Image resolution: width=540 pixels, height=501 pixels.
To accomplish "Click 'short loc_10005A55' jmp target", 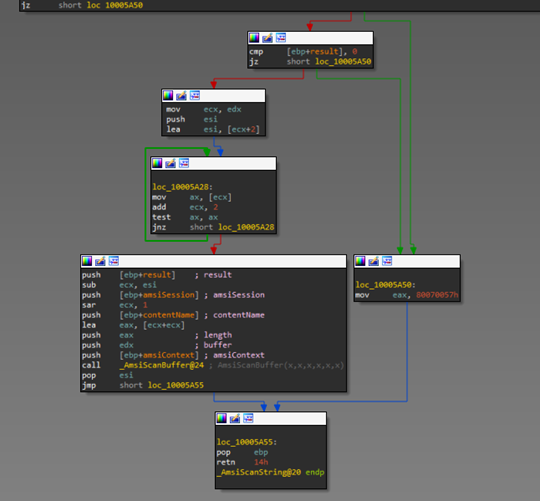I will (162, 385).
